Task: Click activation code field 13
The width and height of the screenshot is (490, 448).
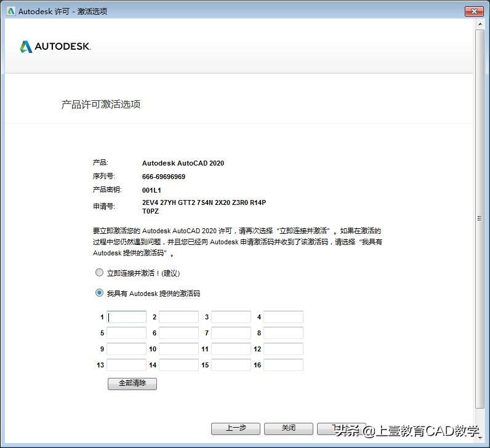Action: pyautogui.click(x=126, y=365)
